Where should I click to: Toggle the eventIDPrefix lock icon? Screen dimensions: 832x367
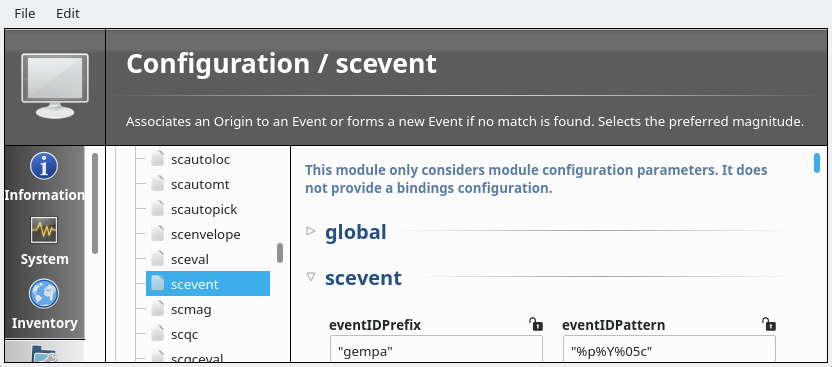[x=536, y=324]
